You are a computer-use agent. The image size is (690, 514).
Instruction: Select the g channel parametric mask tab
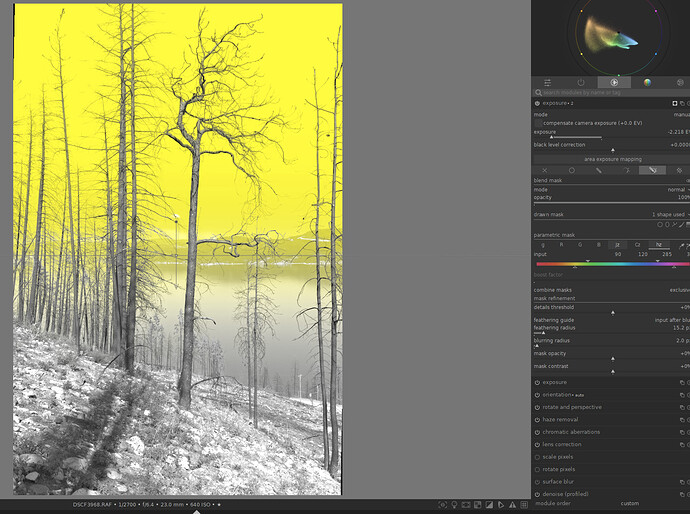point(543,245)
